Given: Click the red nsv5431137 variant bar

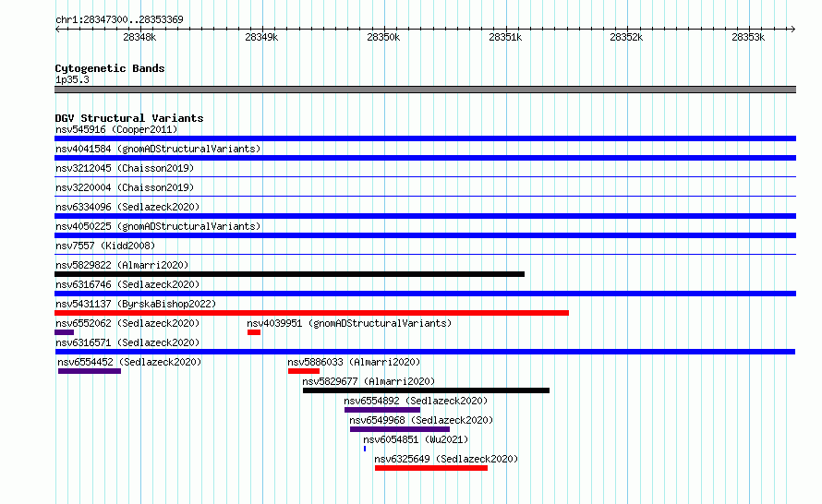Looking at the screenshot, I should (311, 313).
